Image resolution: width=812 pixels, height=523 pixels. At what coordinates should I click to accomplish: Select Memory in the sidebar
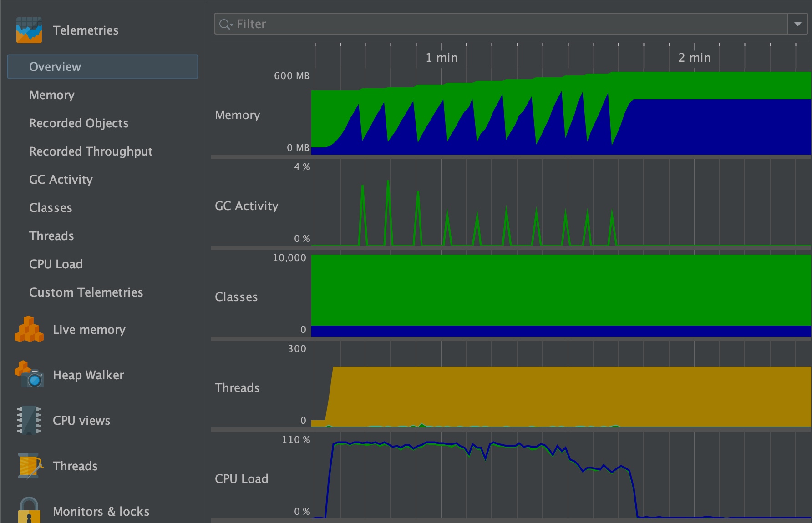(x=52, y=95)
